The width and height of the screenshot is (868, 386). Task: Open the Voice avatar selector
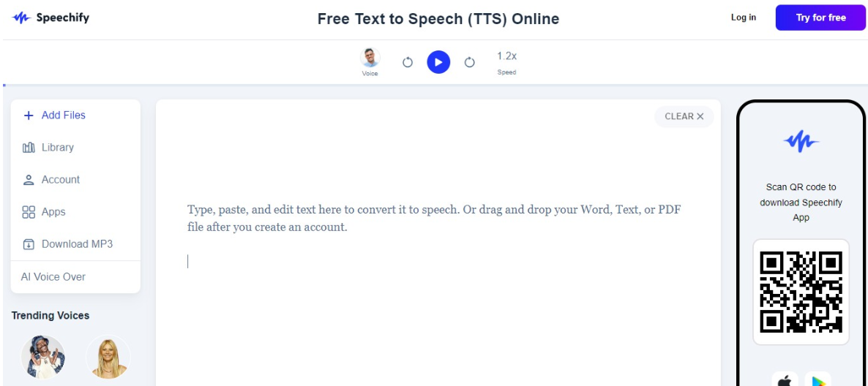(x=370, y=58)
